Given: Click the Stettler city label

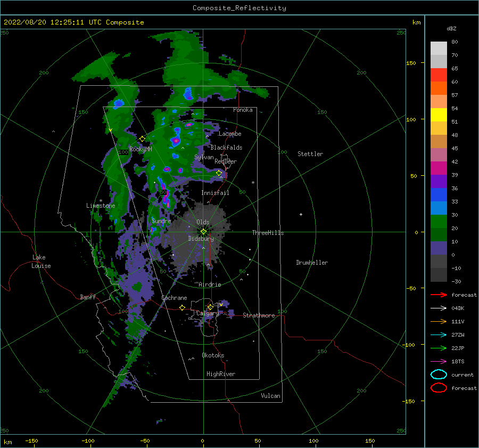Looking at the screenshot, I should tap(310, 154).
